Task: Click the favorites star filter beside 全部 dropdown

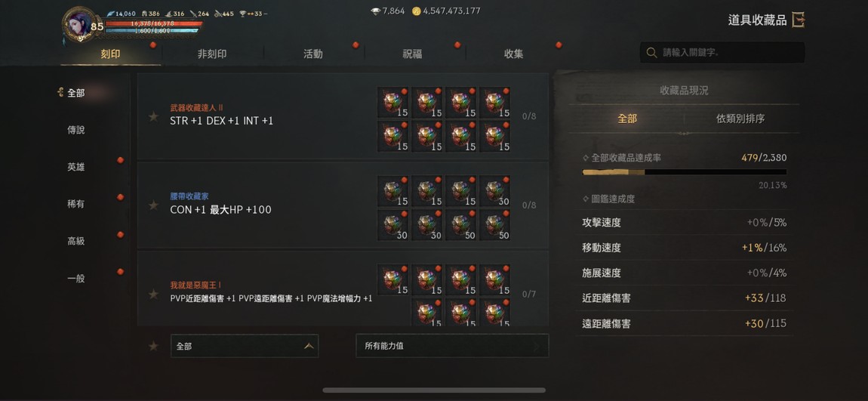Action: (153, 346)
